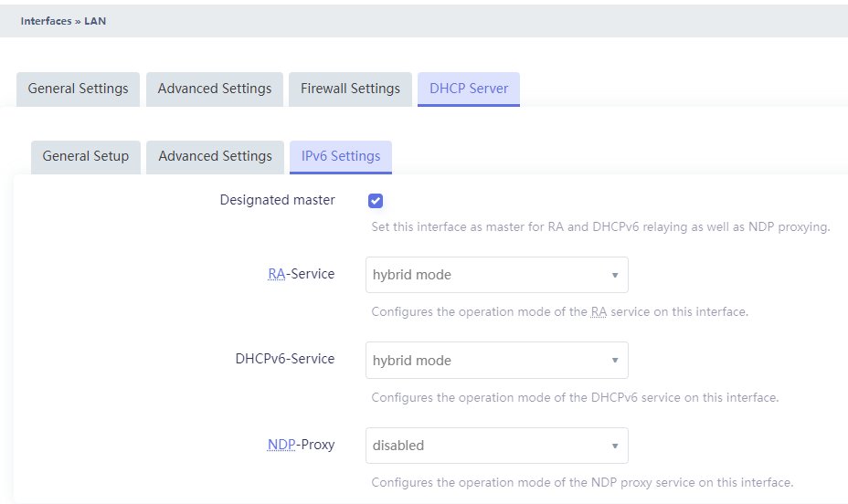Viewport: 848px width, 504px height.
Task: Click the Interfaces breadcrumb link
Action: coord(46,21)
